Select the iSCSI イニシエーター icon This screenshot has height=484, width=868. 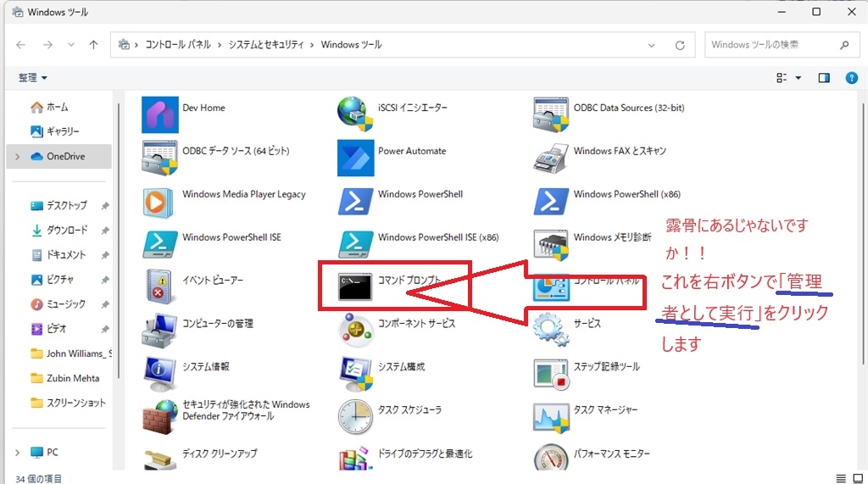click(355, 114)
